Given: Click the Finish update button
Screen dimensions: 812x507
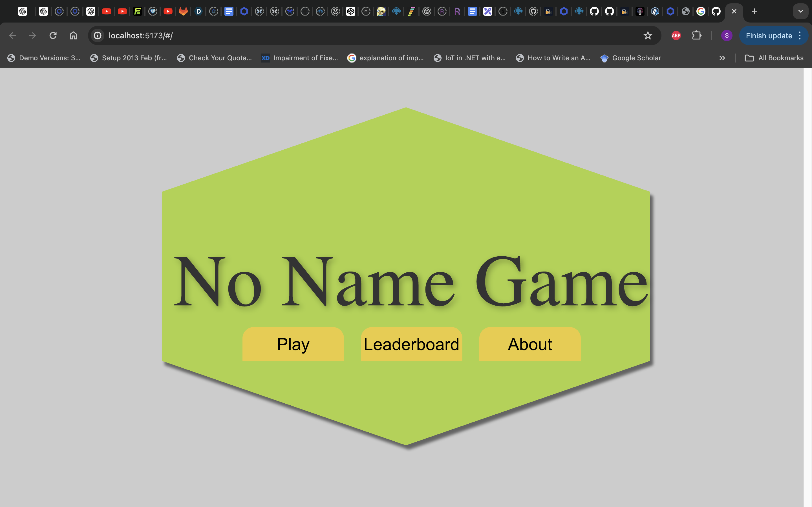Looking at the screenshot, I should coord(769,35).
